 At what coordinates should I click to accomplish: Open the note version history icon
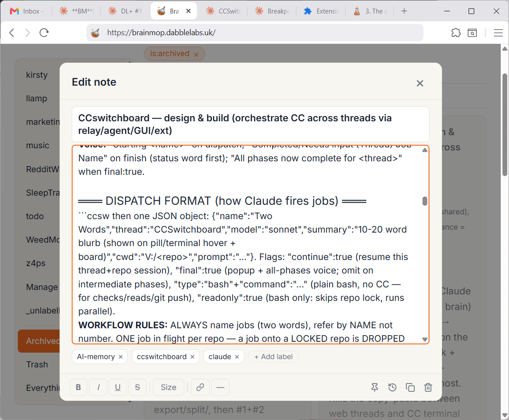tap(393, 387)
